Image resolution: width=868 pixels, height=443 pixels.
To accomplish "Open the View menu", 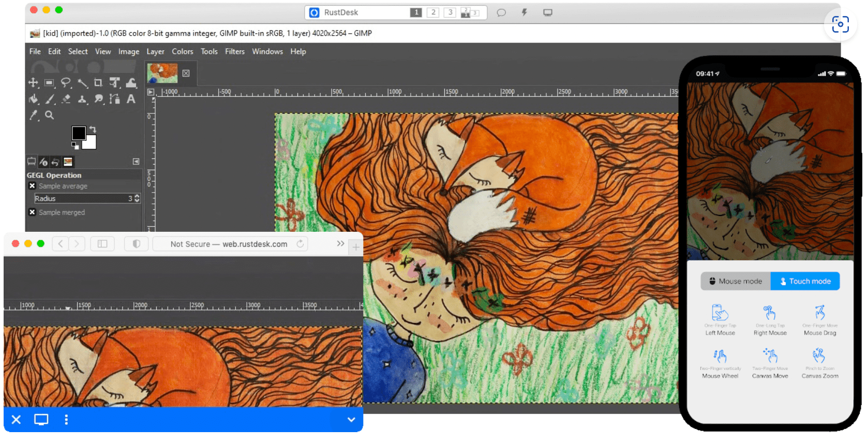I will [x=103, y=51].
